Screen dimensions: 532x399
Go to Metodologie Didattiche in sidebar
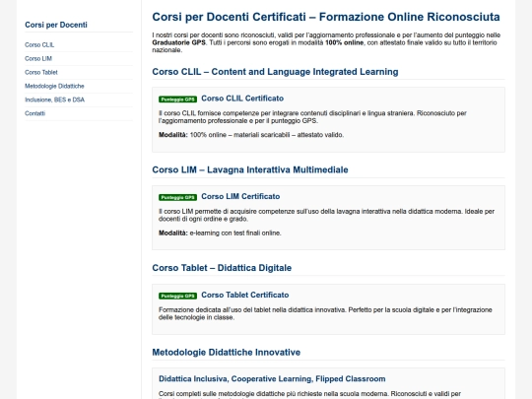(x=54, y=86)
